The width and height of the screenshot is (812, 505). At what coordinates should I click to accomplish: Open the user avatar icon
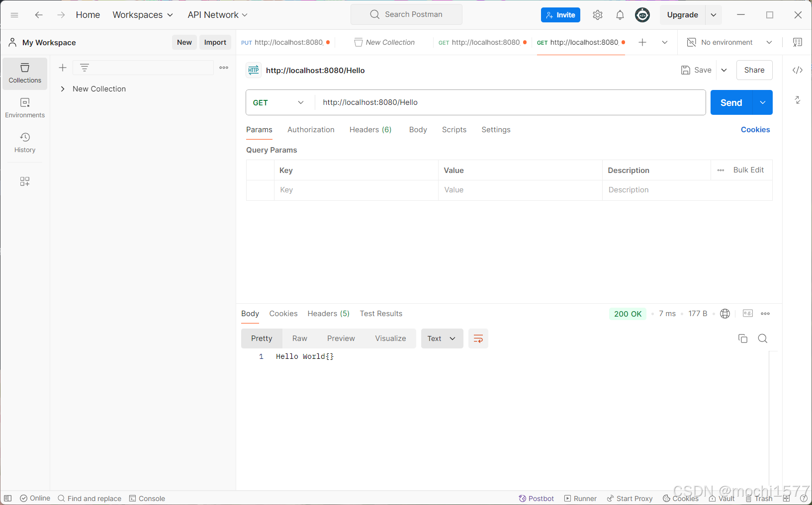pyautogui.click(x=642, y=15)
